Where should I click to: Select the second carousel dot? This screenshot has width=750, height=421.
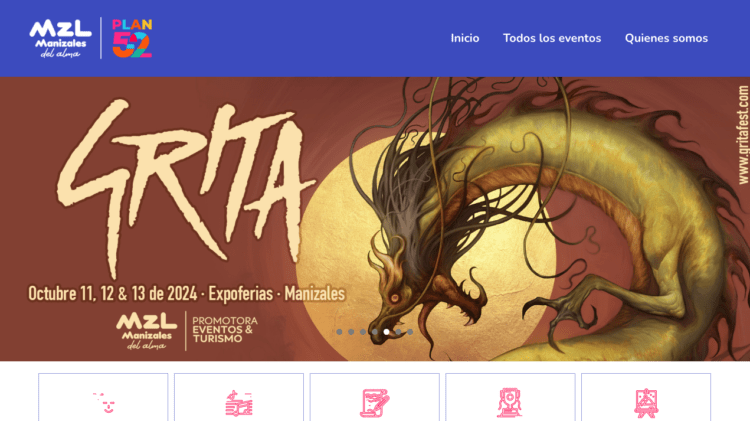(351, 332)
